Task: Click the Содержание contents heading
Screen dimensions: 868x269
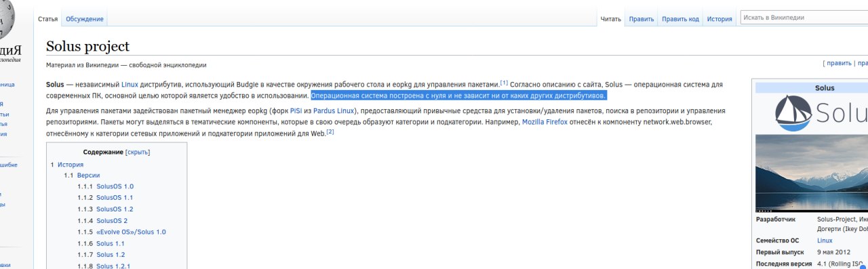Action: (103, 152)
